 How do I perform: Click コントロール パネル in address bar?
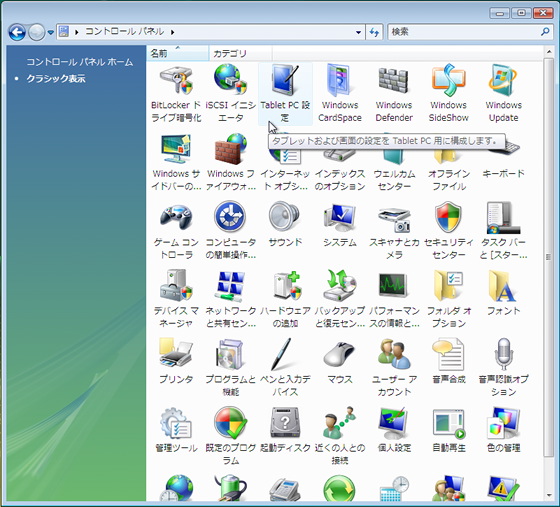pyautogui.click(x=124, y=32)
